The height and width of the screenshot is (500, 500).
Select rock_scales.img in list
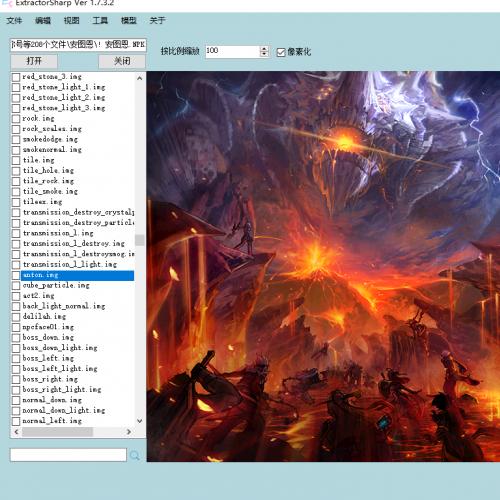tap(52, 129)
